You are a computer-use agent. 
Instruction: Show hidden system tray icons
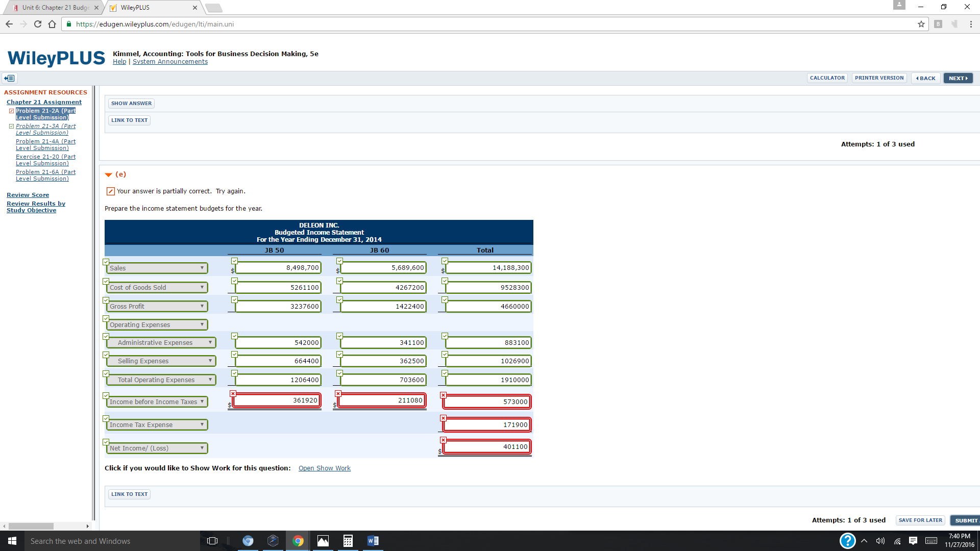tap(864, 541)
